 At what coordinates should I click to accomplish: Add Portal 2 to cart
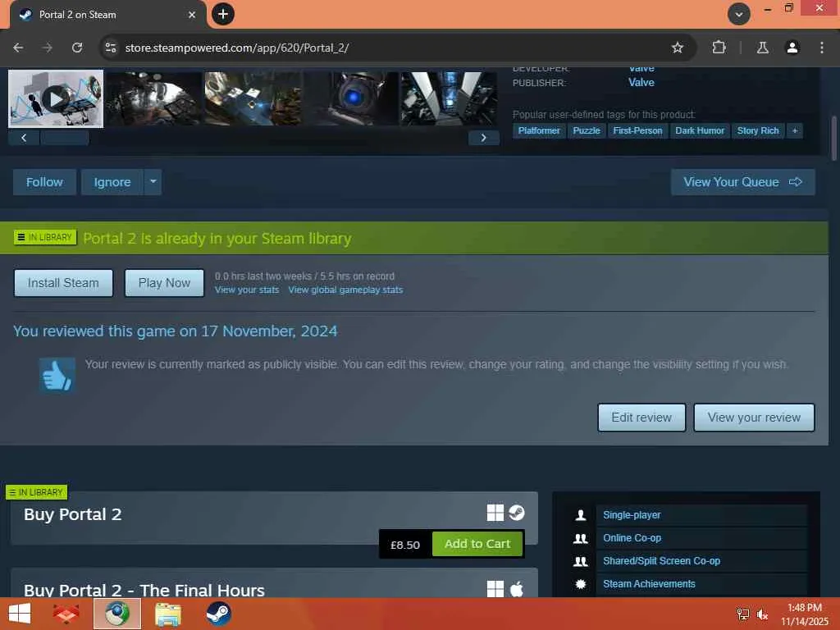pos(477,544)
